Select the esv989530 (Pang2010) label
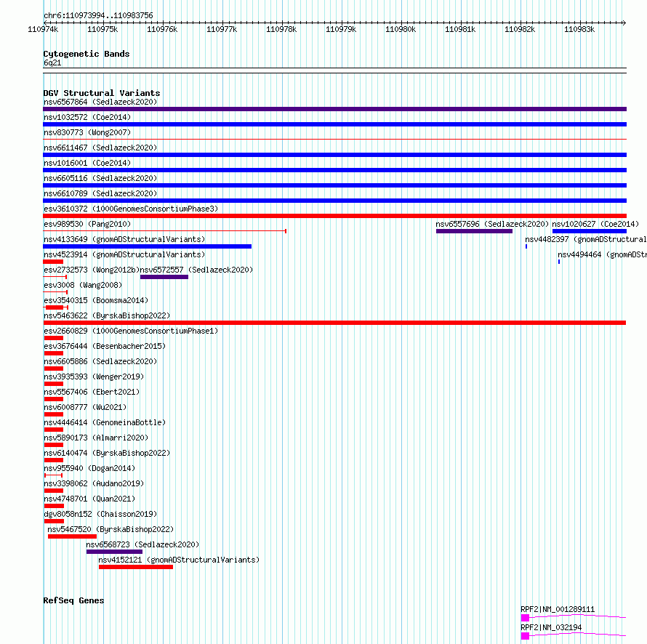 tap(87, 224)
